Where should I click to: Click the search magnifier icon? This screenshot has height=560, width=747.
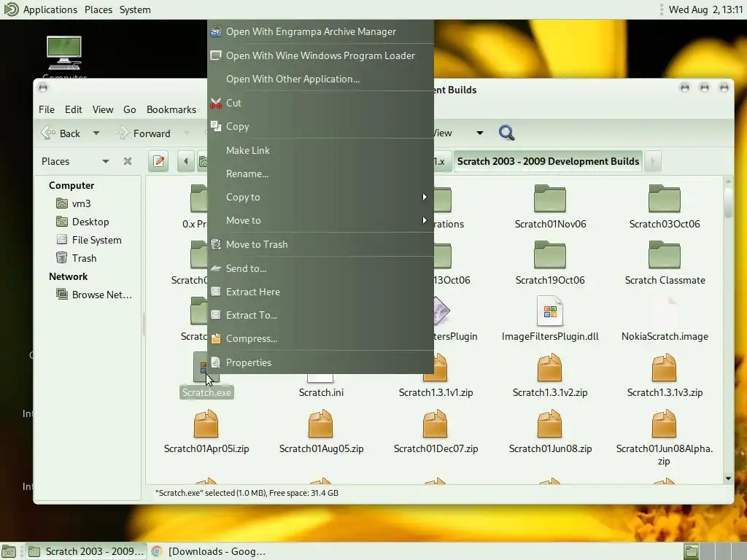[x=506, y=133]
